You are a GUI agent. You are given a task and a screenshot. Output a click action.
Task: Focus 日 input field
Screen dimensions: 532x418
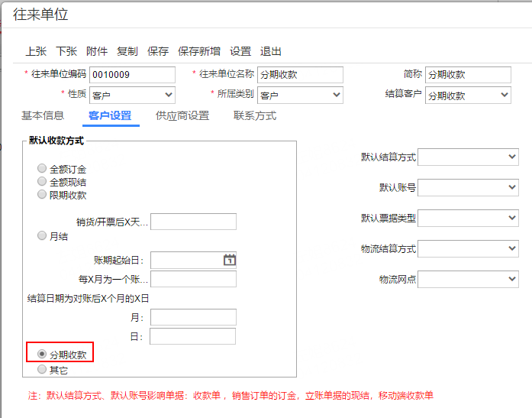pos(192,336)
